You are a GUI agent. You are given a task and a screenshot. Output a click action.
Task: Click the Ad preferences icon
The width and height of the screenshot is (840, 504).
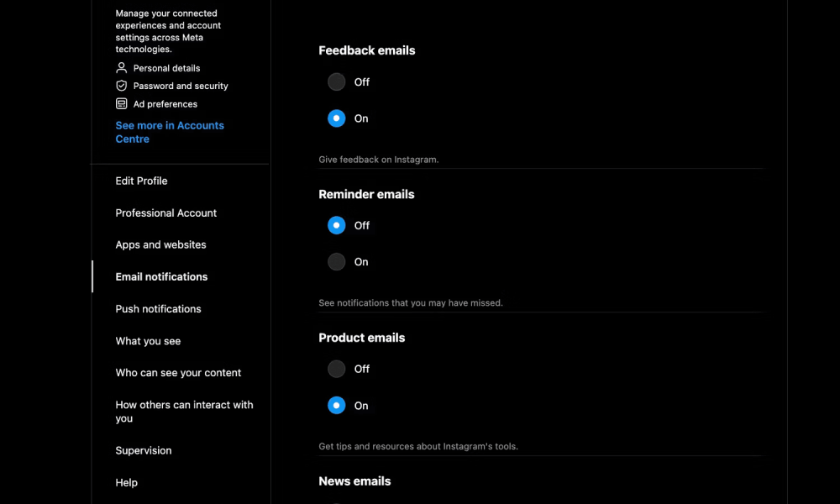coord(122,104)
